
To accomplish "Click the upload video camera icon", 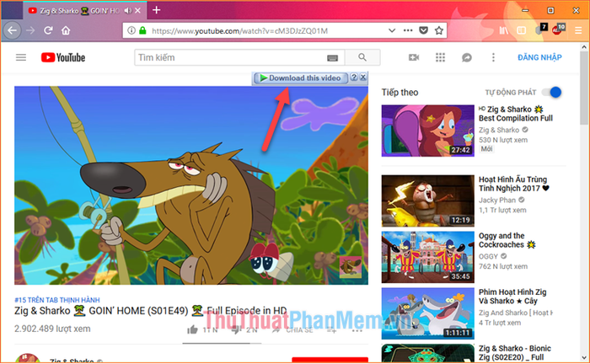I will click(x=414, y=57).
